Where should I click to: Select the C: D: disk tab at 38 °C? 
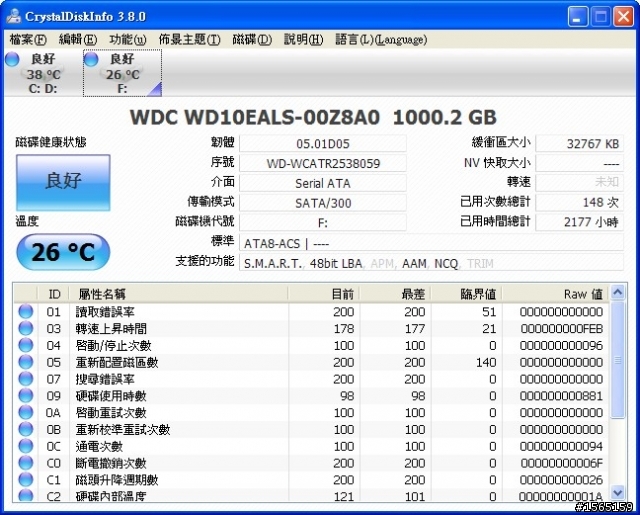click(43, 73)
